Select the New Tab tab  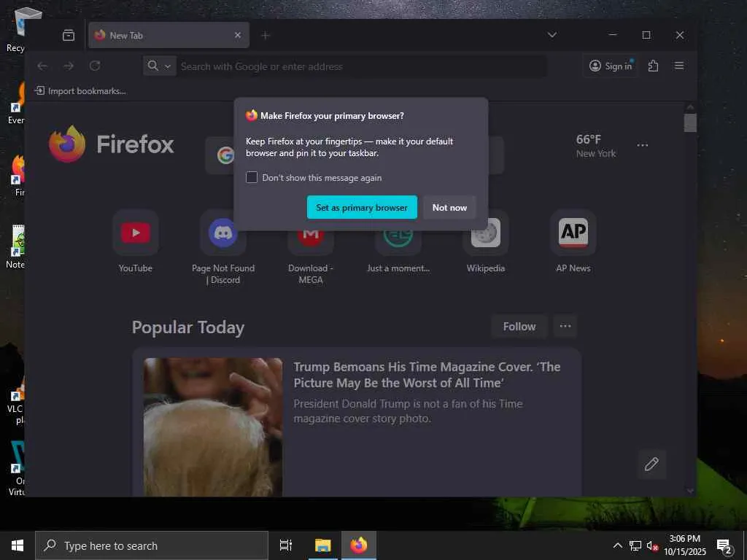click(169, 35)
